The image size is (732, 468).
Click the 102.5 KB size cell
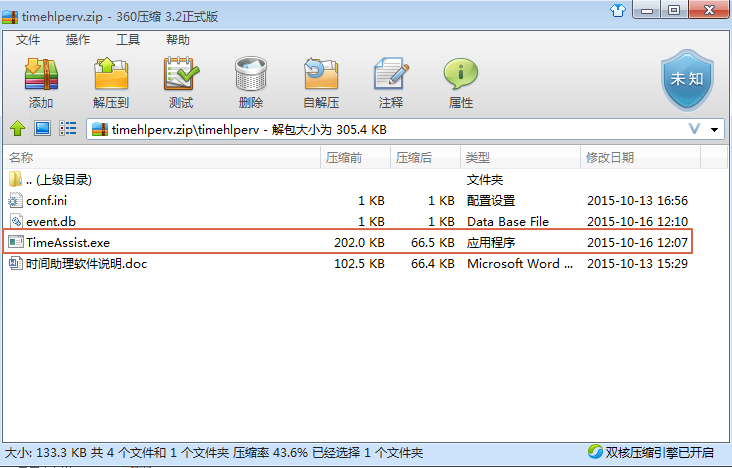pyautogui.click(x=359, y=264)
